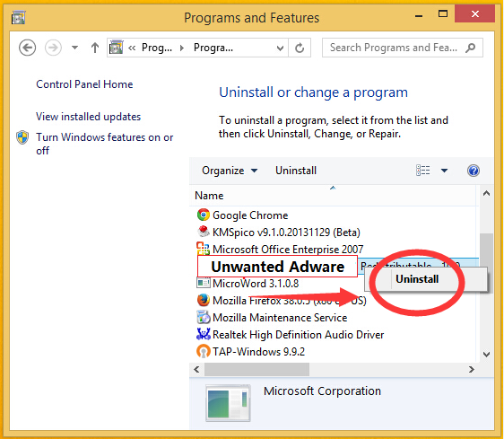Click the horizontal scrollbar thumb

(x=256, y=369)
